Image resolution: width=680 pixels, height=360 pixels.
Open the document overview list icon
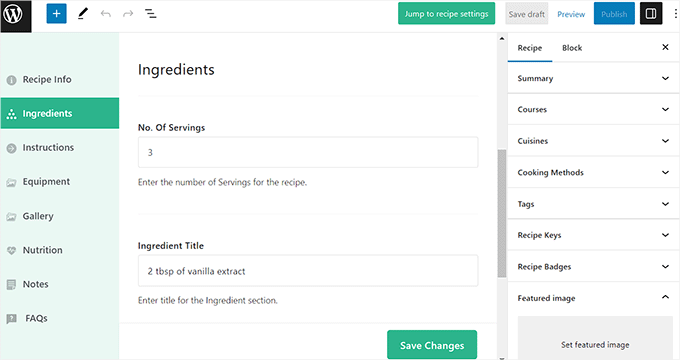click(x=150, y=14)
